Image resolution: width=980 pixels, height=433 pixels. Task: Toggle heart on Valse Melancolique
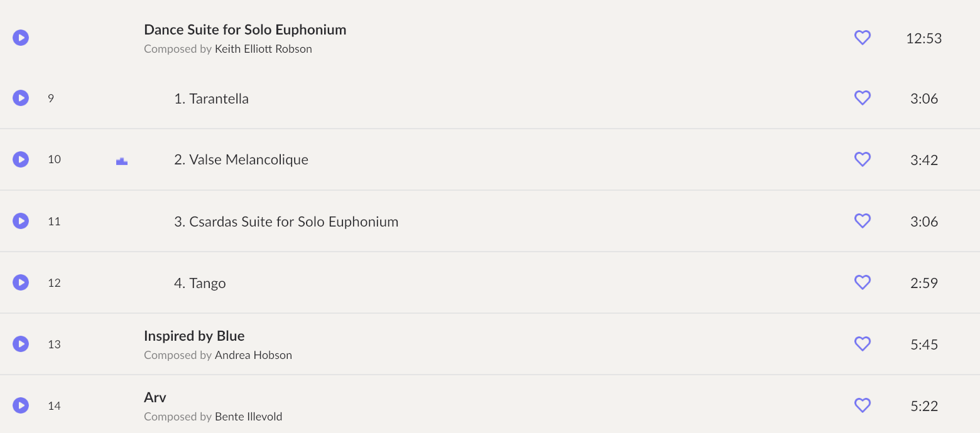click(x=863, y=159)
